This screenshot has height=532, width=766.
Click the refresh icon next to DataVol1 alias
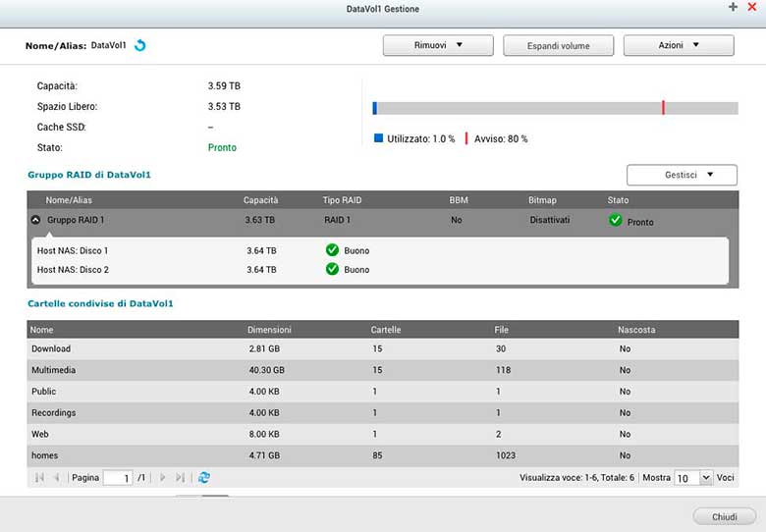[139, 45]
